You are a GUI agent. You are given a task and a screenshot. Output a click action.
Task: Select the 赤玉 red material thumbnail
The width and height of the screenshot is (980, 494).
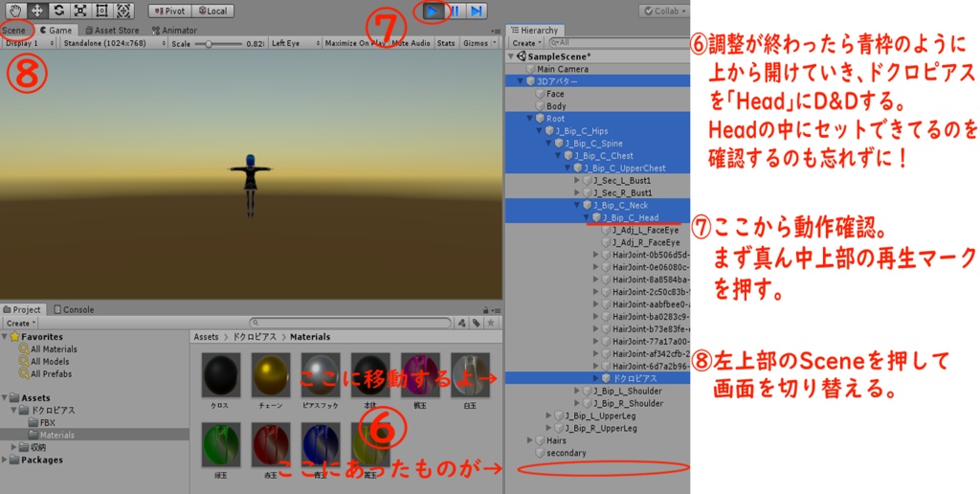pos(271,444)
